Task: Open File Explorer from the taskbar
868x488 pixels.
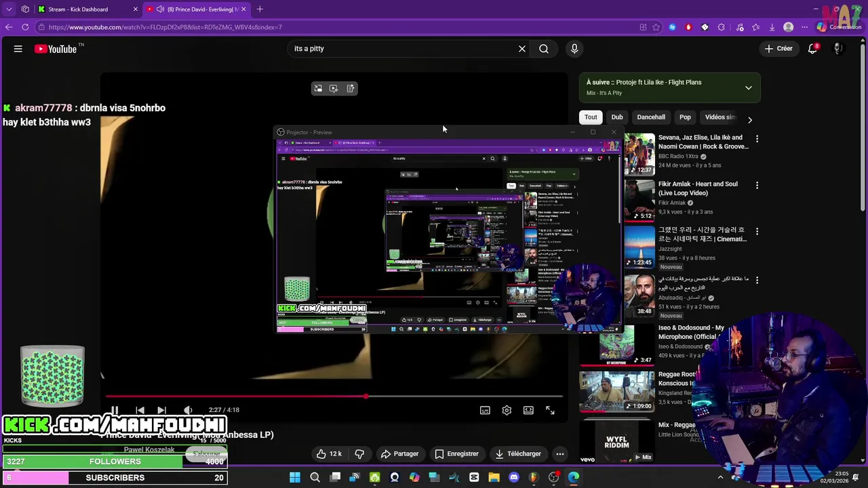Action: 494,478
